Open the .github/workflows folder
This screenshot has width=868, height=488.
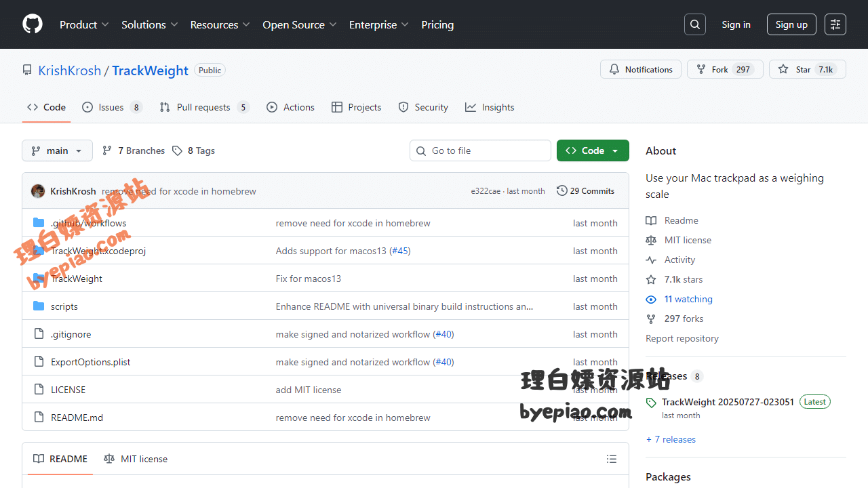click(88, 223)
